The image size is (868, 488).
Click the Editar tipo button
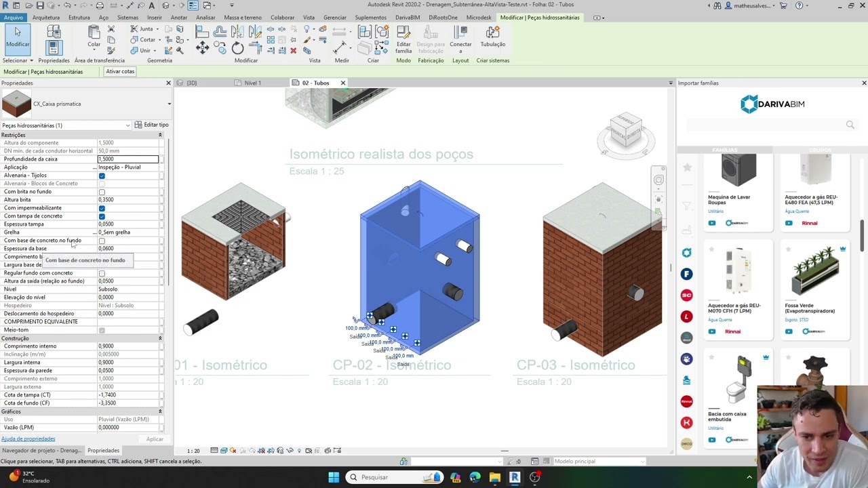pos(151,125)
